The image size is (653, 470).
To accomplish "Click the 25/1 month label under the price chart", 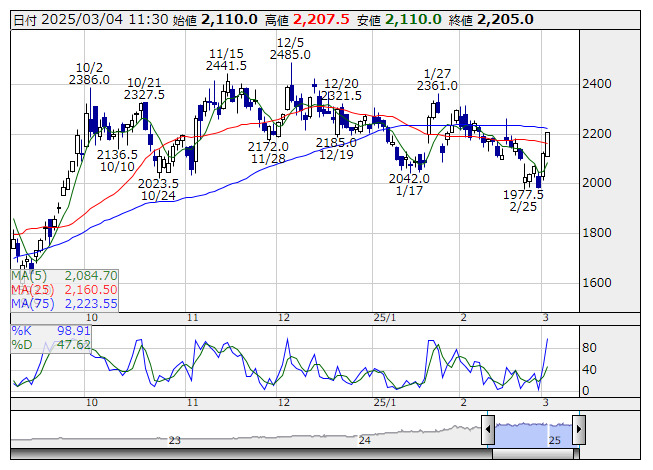I will 385,318.
